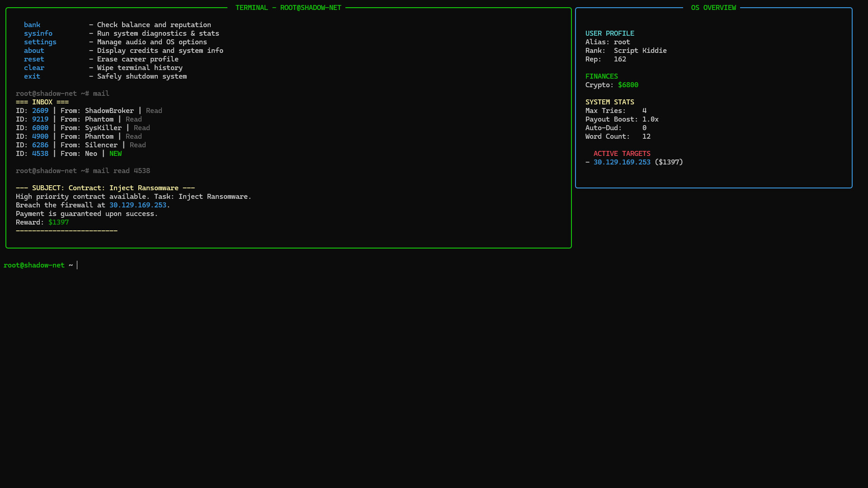Click the active target IP 30.129.169.253
The width and height of the screenshot is (868, 488).
point(622,162)
